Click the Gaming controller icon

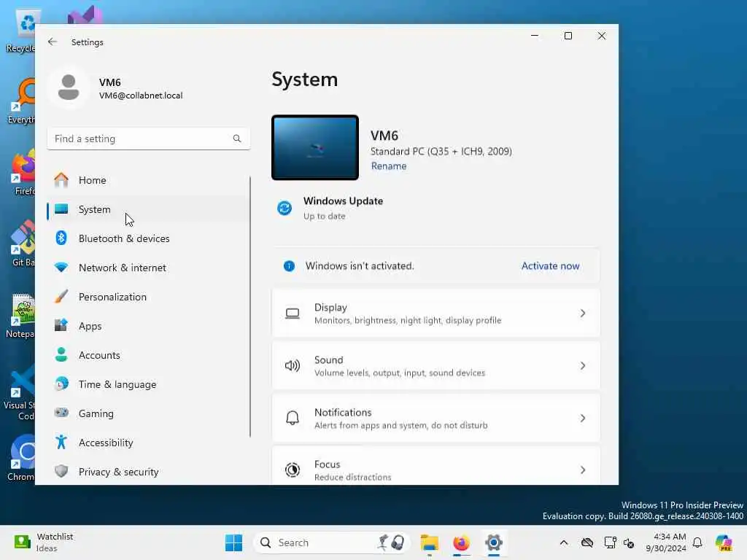(x=61, y=413)
